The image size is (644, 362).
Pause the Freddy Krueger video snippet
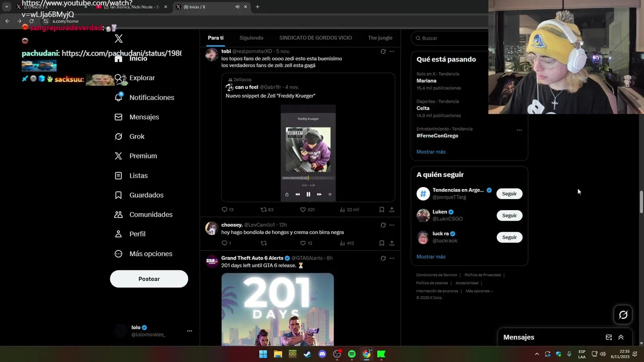pos(308,194)
